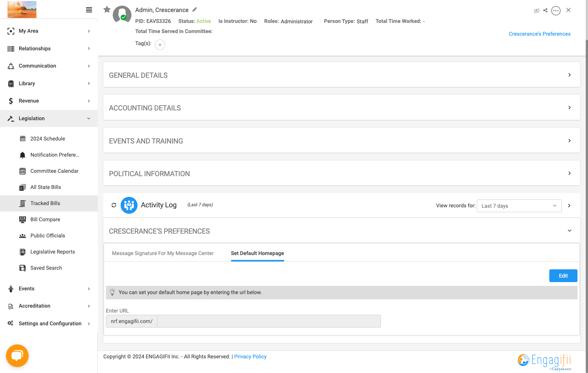Toggle the crossed-eye visibility icon
Viewport: 588px width, 373px height.
[537, 11]
